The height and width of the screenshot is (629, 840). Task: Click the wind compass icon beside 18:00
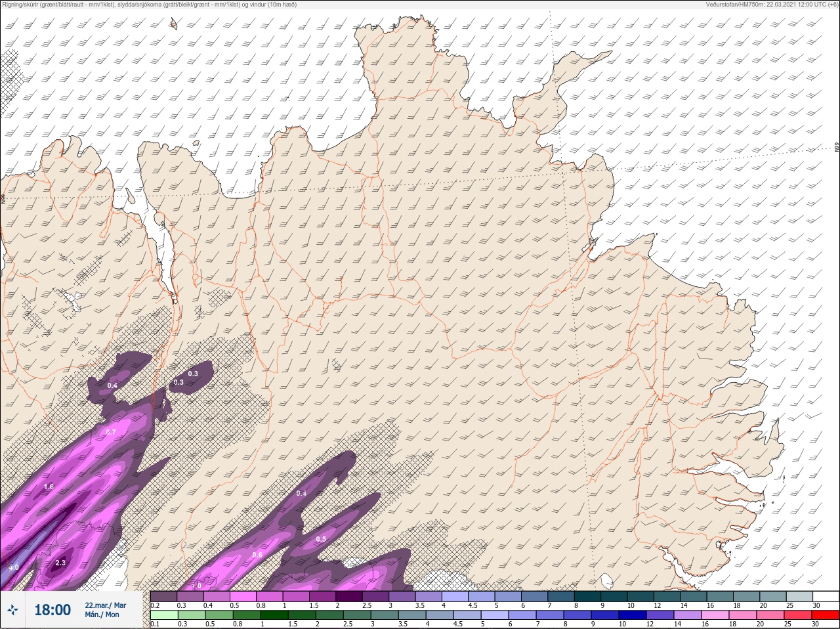pos(12,610)
